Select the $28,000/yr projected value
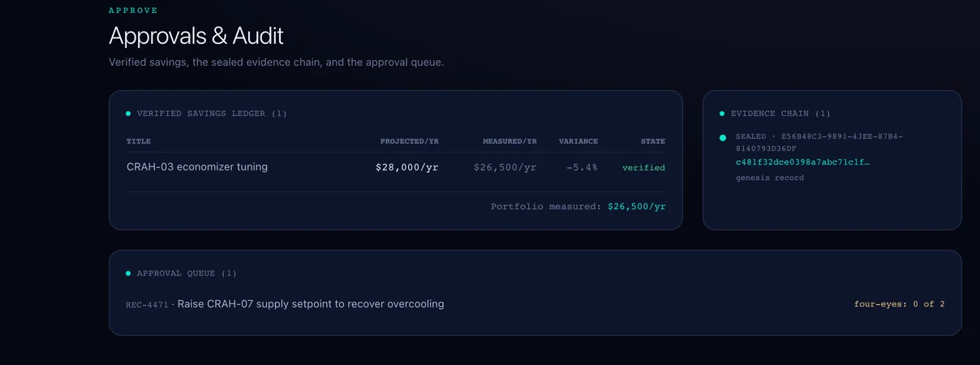The width and height of the screenshot is (980, 365). click(407, 167)
